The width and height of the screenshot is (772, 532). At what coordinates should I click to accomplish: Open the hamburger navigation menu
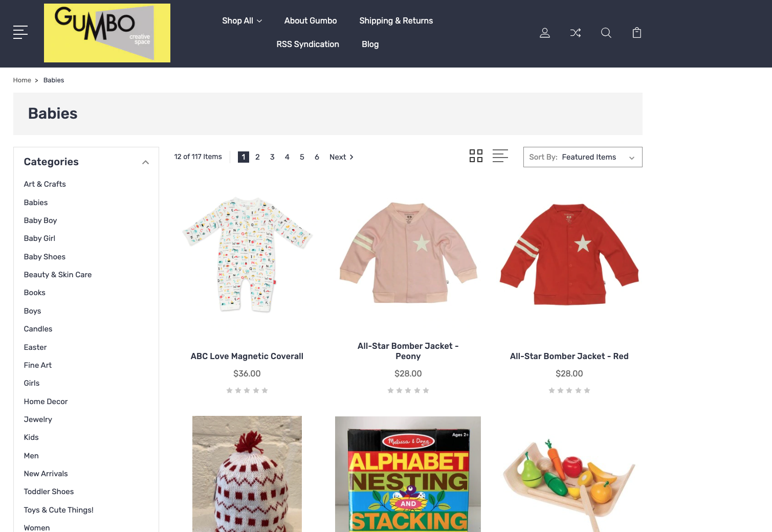click(20, 32)
